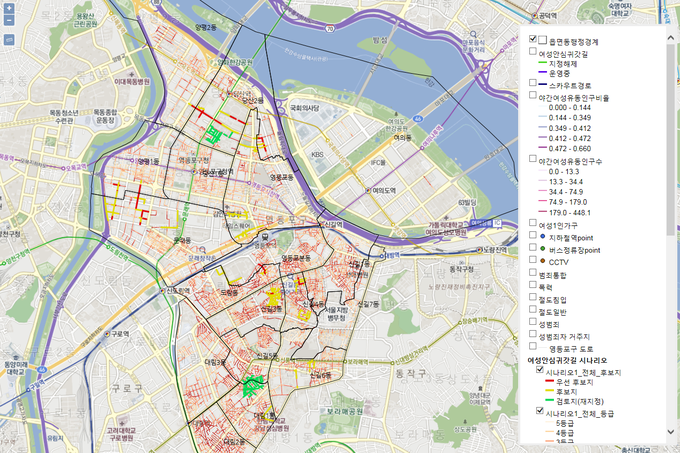
Task: Click the 국회의사당 map label
Action: 304,108
